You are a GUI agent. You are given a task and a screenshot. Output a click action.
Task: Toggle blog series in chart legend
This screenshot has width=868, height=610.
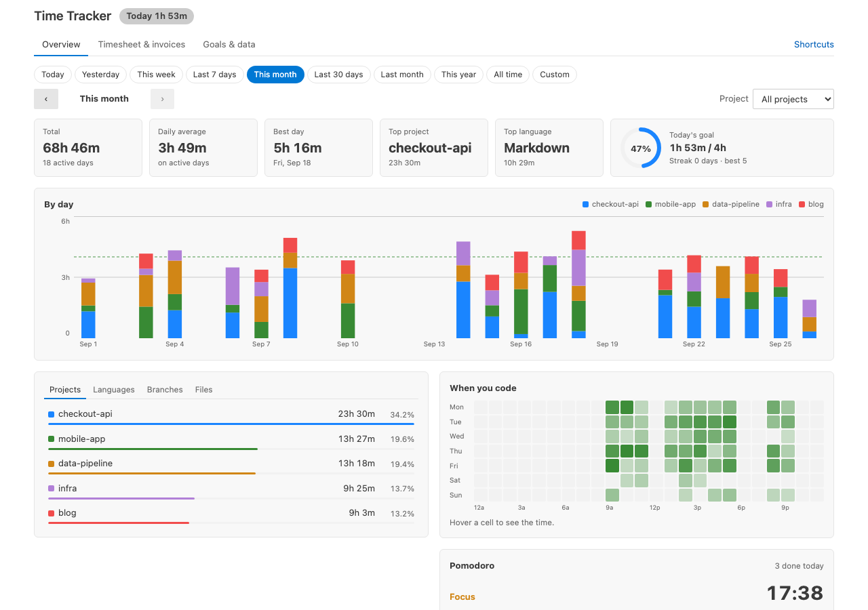(x=811, y=204)
